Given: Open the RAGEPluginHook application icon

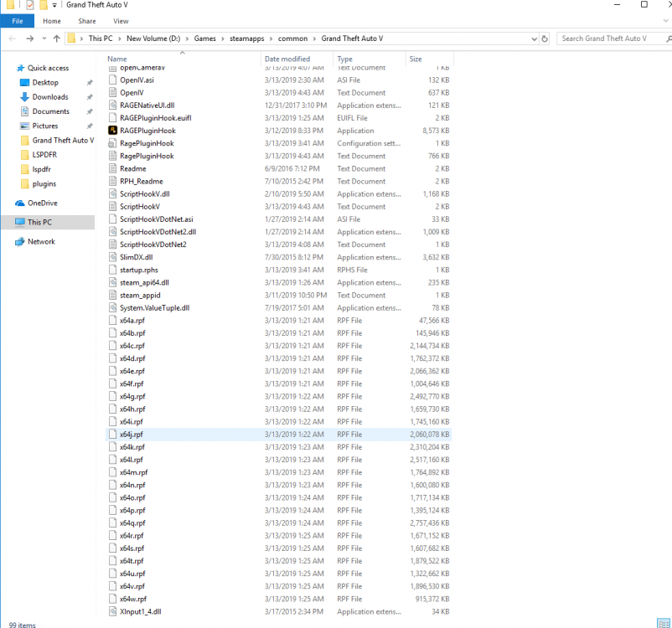Looking at the screenshot, I should [x=112, y=131].
